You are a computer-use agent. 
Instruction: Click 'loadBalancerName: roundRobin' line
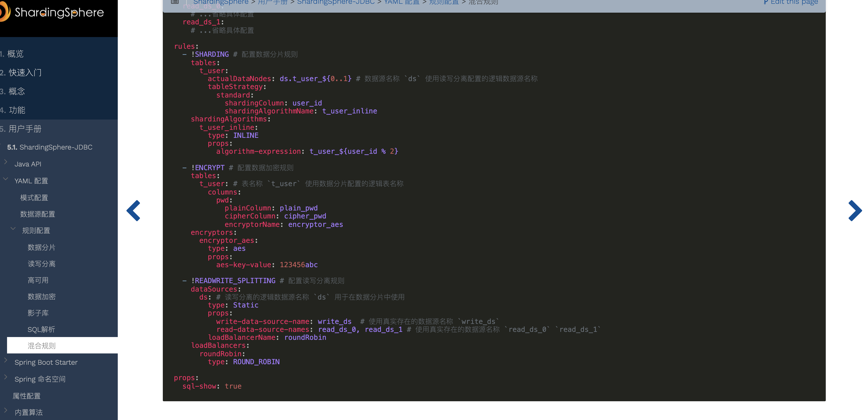pos(267,337)
